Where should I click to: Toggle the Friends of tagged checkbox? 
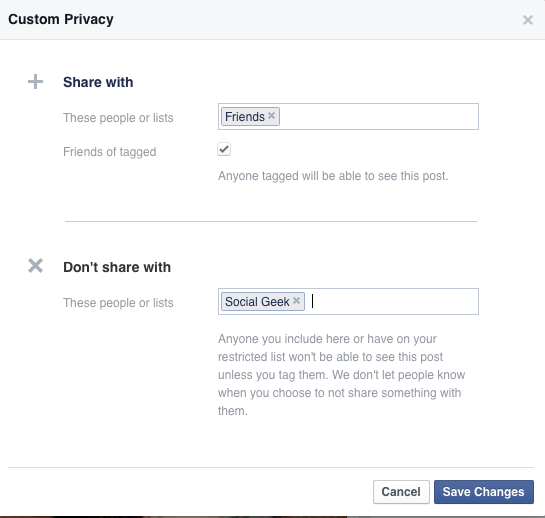click(x=224, y=149)
